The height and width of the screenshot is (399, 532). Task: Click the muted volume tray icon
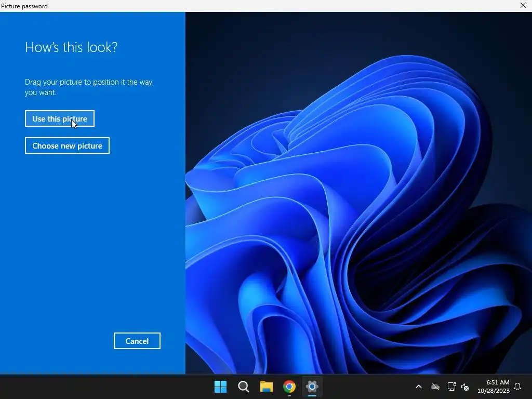(x=465, y=387)
